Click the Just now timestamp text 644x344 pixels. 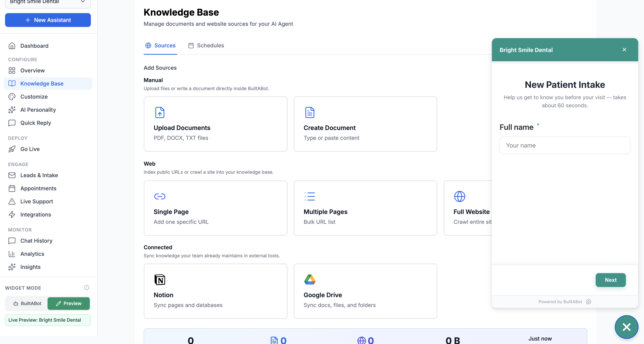click(x=540, y=338)
